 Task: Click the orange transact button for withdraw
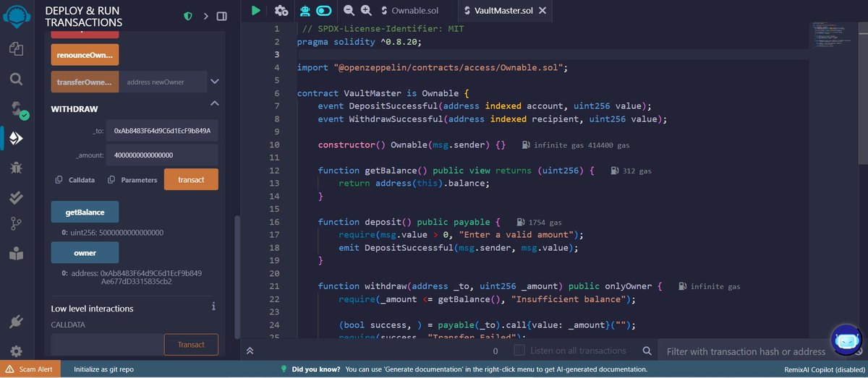click(191, 179)
